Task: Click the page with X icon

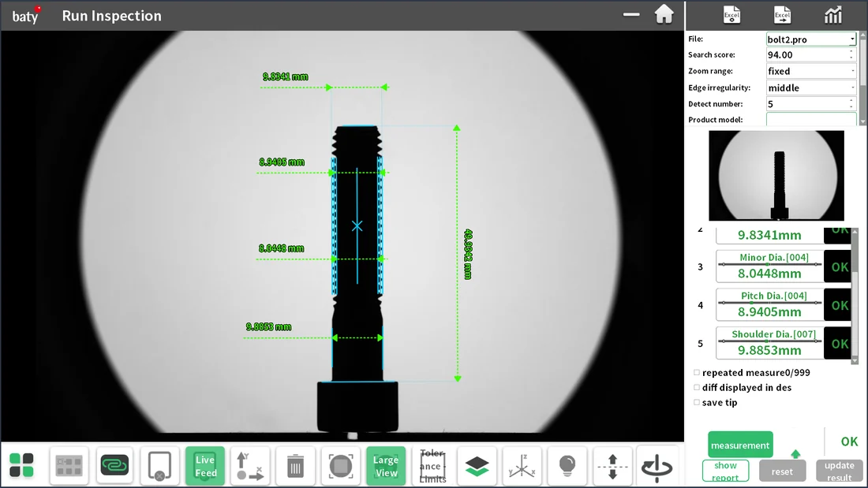Action: 159,465
